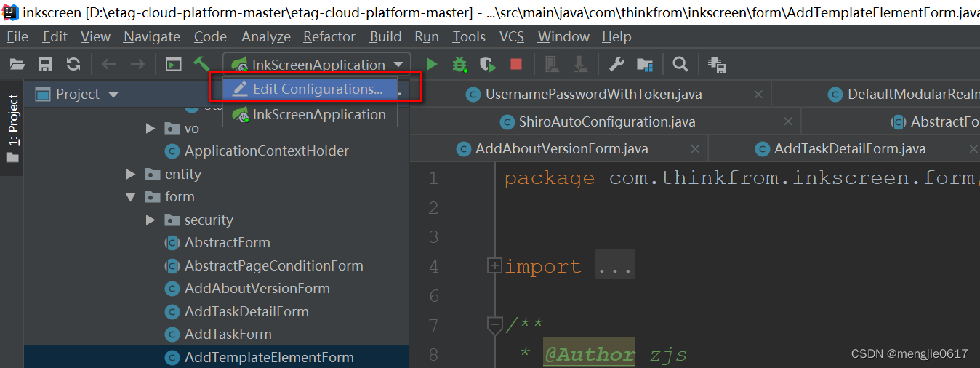Image resolution: width=980 pixels, height=368 pixels.
Task: Open the Project view selector dropdown arrow
Action: [113, 95]
